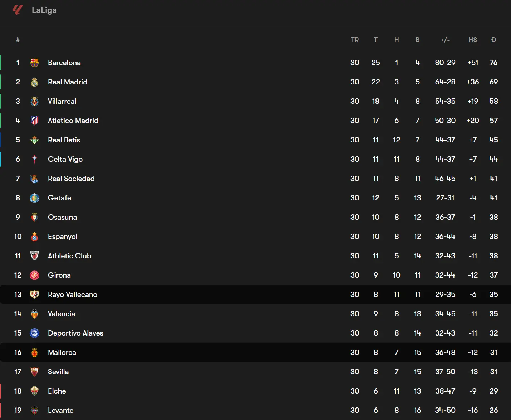511x420 pixels.
Task: Click the Getafe club crest
Action: [34, 198]
